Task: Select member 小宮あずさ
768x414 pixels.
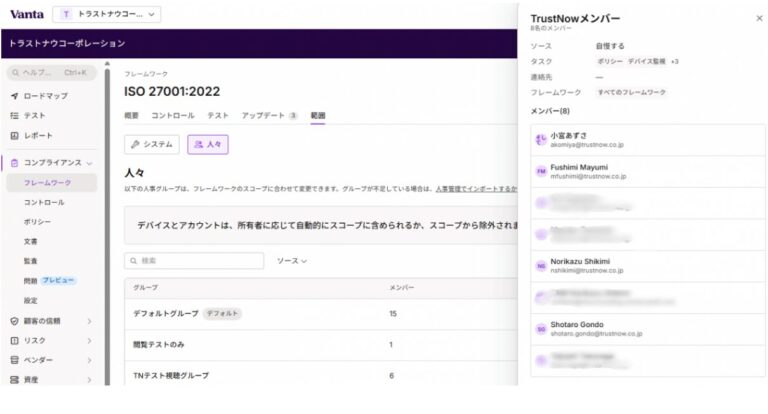Action: (648, 140)
